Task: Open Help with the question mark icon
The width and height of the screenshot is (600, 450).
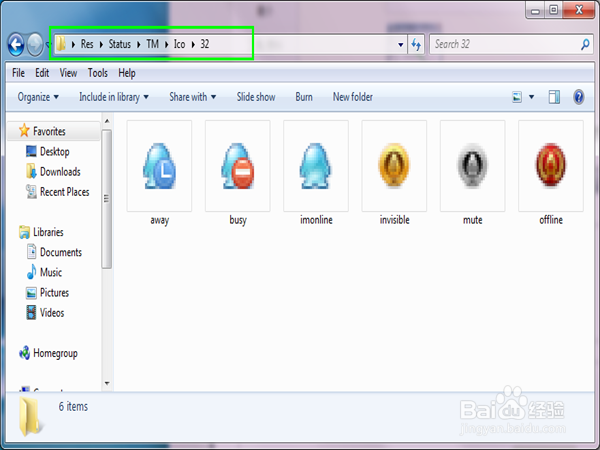Action: coord(579,97)
